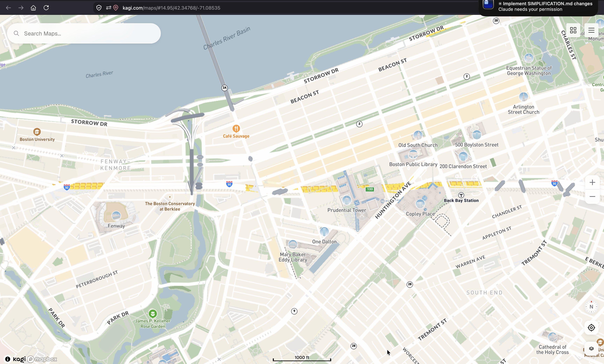Click the green Route 133 exit sign
Viewport: 604px width, 364px height.
[370, 189]
